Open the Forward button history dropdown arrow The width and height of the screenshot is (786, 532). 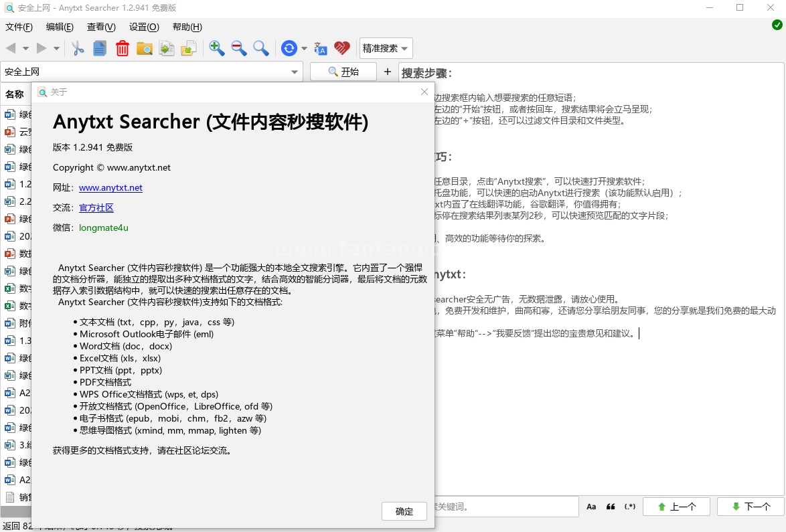point(57,49)
